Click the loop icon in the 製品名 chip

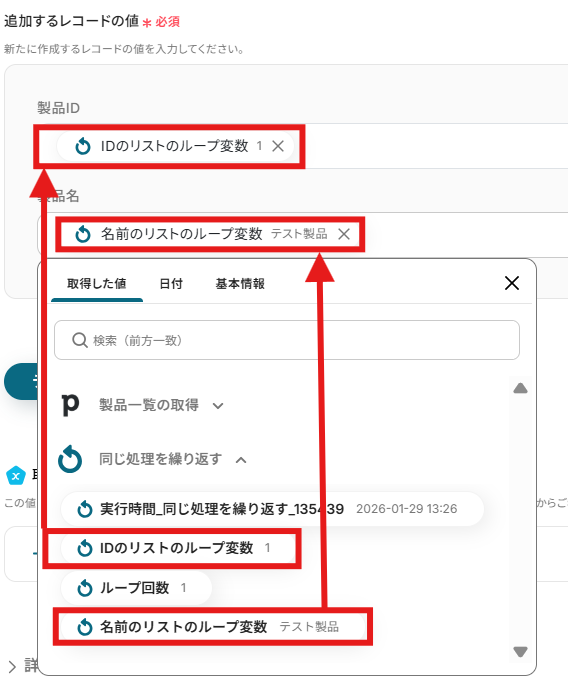point(83,234)
